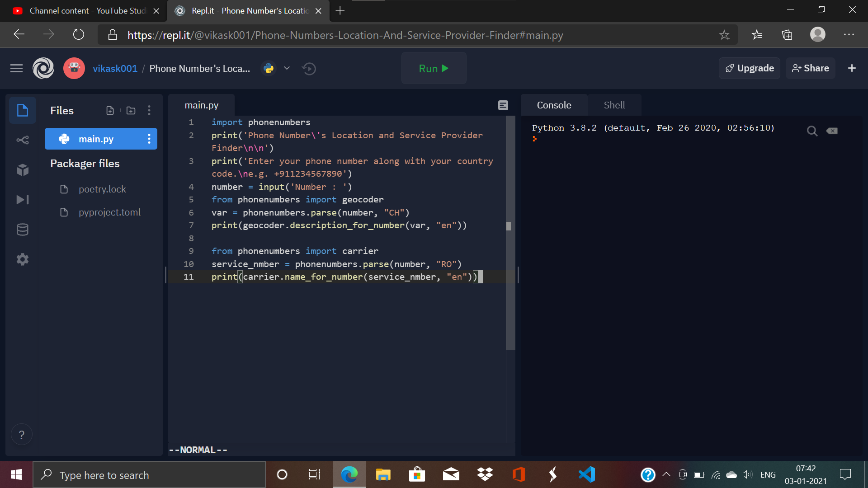Image resolution: width=868 pixels, height=488 pixels.
Task: Open main.py three-dot options menu
Action: pos(149,139)
